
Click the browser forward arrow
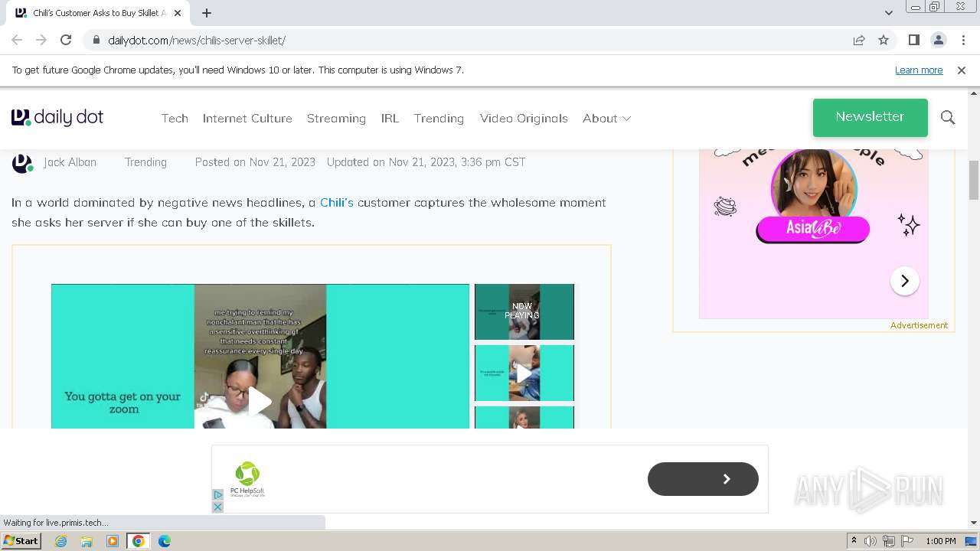(x=41, y=40)
